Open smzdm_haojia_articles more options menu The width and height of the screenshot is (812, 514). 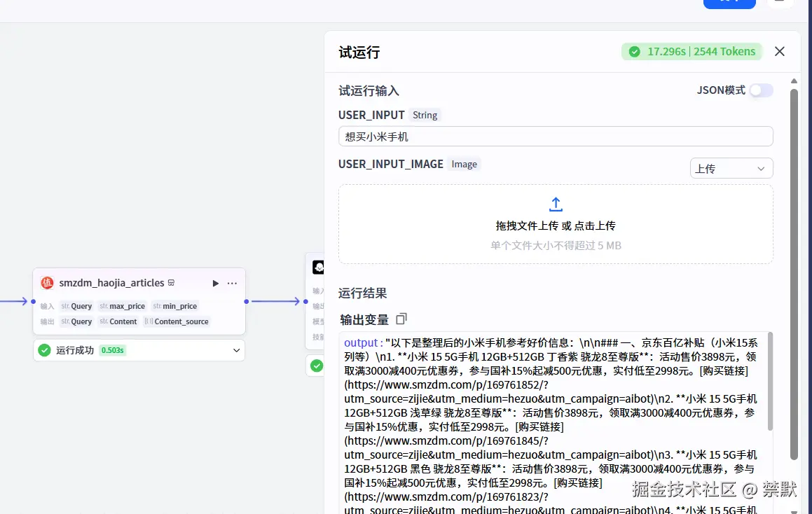(232, 283)
